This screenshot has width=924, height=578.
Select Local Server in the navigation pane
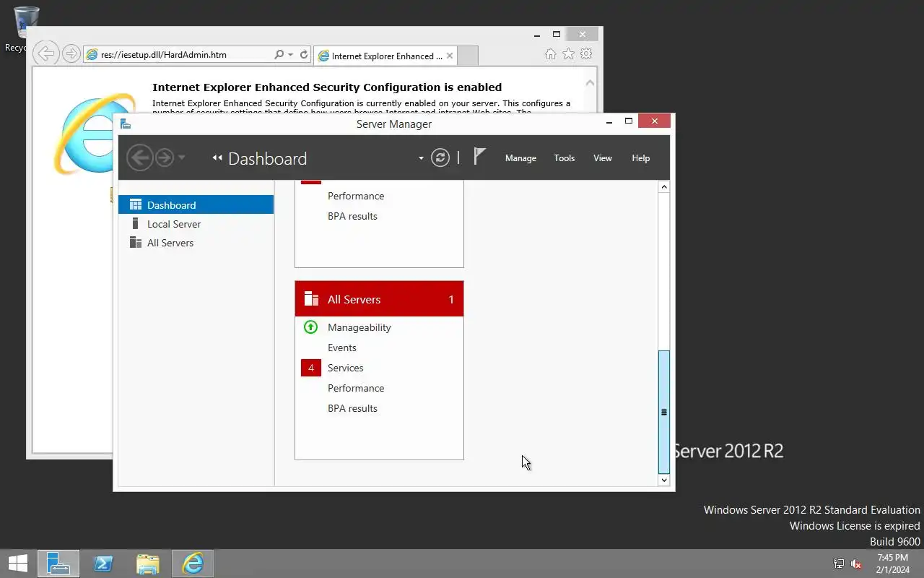coord(196,224)
